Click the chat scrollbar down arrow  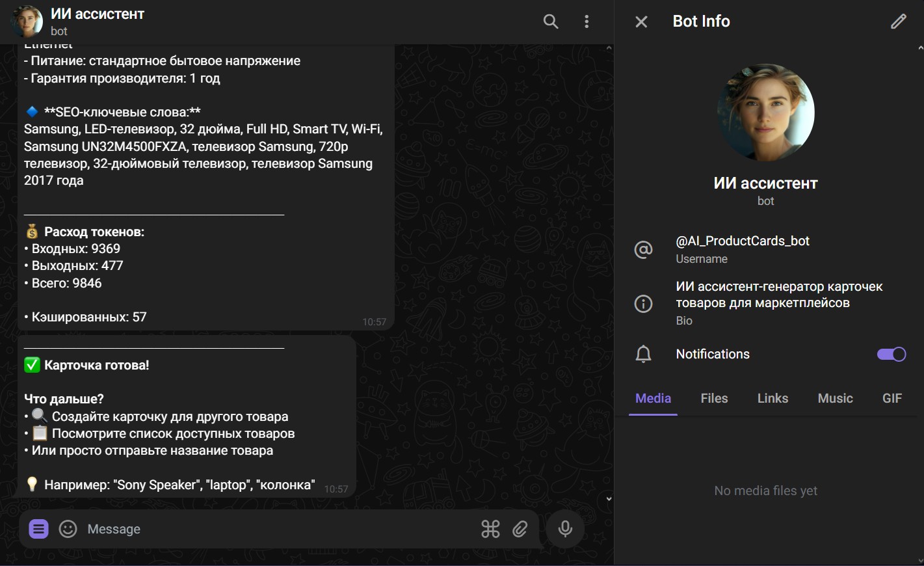click(609, 499)
